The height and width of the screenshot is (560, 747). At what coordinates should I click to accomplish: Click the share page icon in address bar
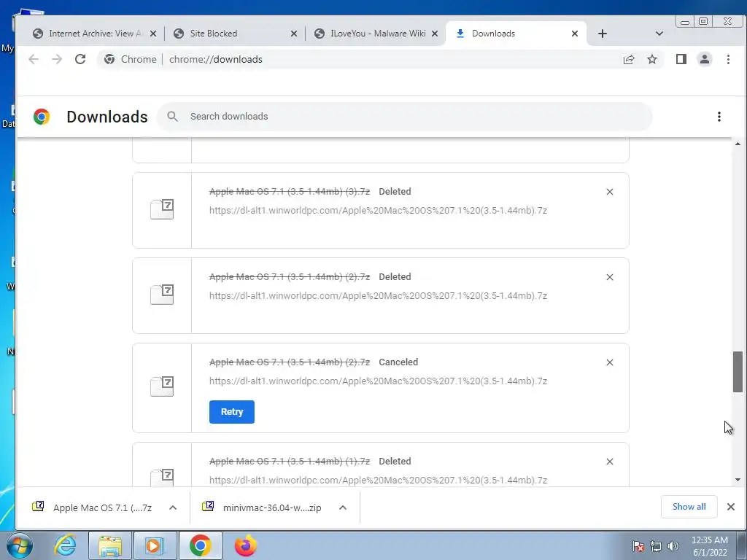point(629,59)
